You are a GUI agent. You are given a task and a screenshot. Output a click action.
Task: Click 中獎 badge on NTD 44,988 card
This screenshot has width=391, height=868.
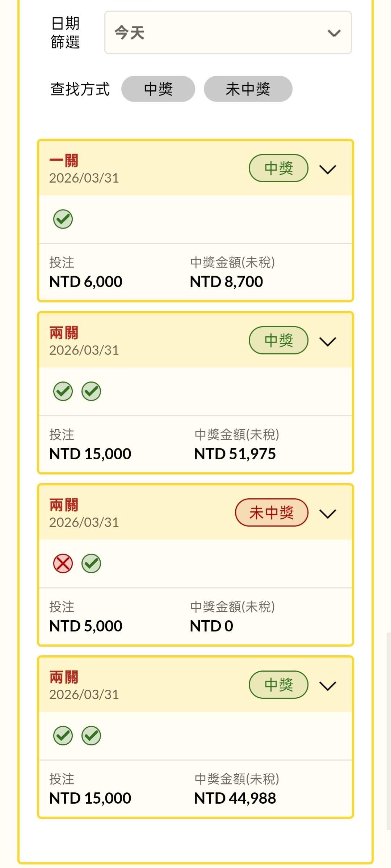(x=278, y=685)
